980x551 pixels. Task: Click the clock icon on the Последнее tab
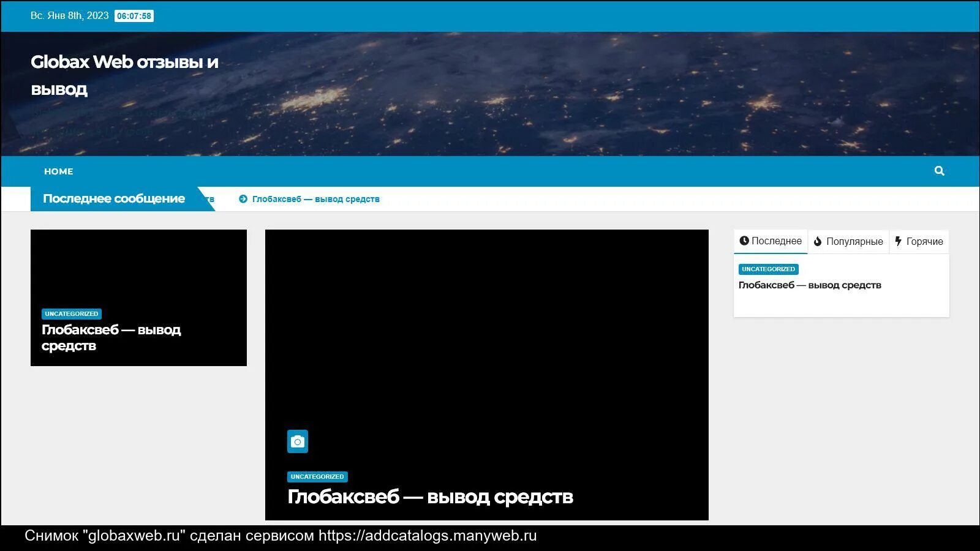744,241
